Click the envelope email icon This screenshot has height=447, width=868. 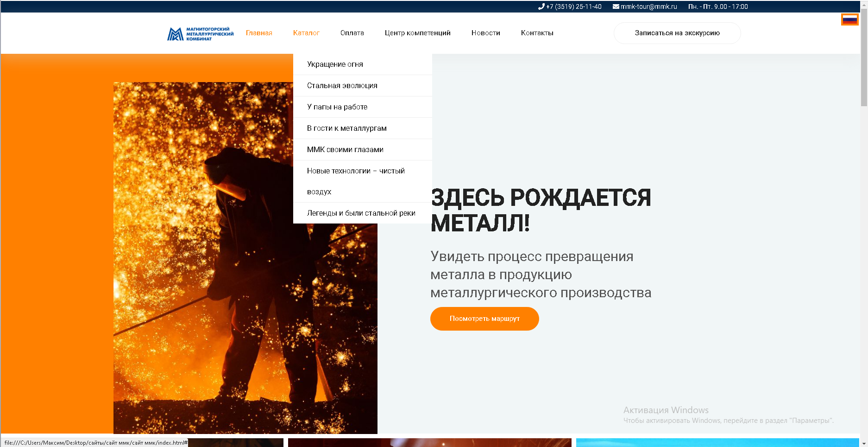tap(616, 6)
